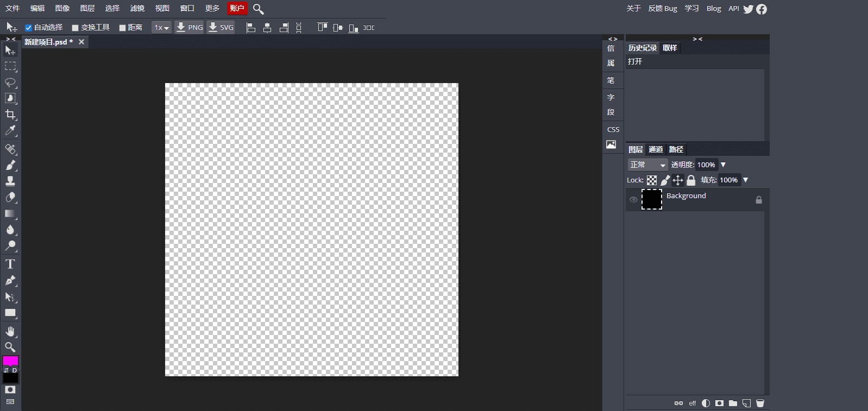Select the Lasso tool
The image size is (868, 411).
coord(10,83)
